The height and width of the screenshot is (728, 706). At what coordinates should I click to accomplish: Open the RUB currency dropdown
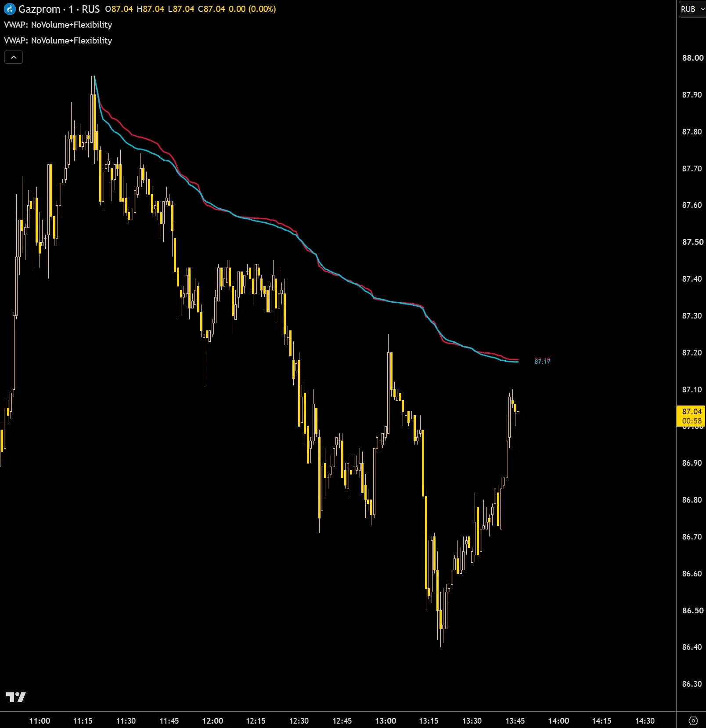coord(692,9)
